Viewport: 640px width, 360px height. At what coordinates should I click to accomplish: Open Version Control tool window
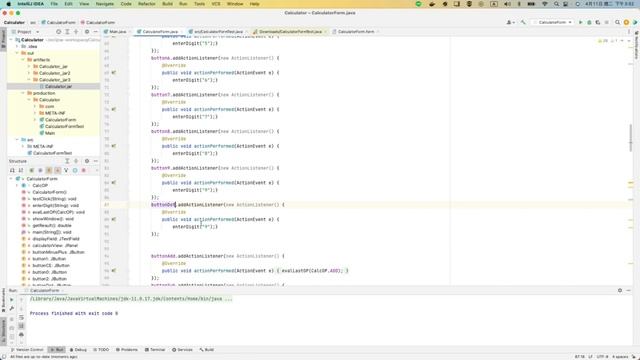pos(27,350)
